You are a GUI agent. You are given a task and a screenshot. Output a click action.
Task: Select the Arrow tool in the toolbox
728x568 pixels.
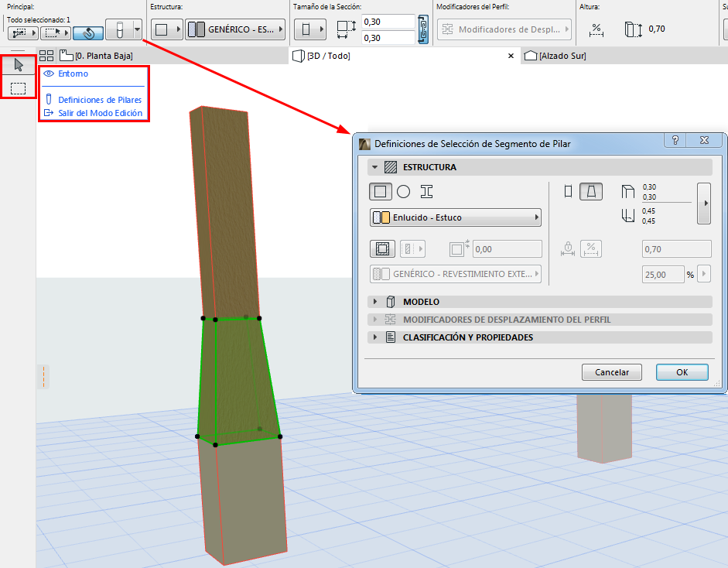point(19,66)
